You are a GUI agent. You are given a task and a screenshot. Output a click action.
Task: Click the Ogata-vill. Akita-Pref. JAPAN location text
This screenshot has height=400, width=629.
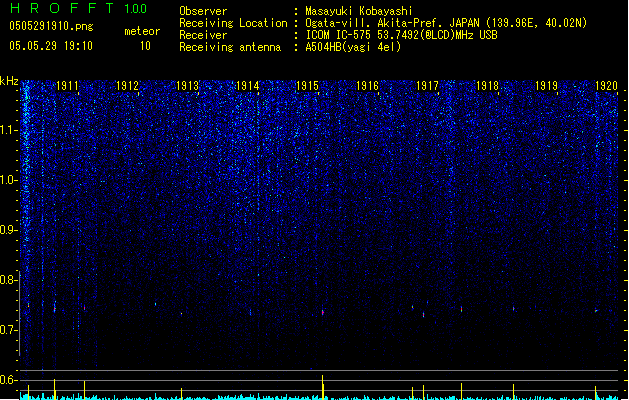(x=446, y=23)
